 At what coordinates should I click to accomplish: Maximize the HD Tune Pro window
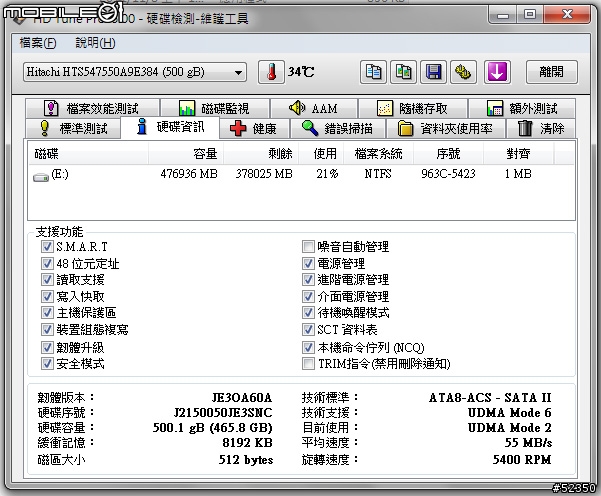click(530, 15)
